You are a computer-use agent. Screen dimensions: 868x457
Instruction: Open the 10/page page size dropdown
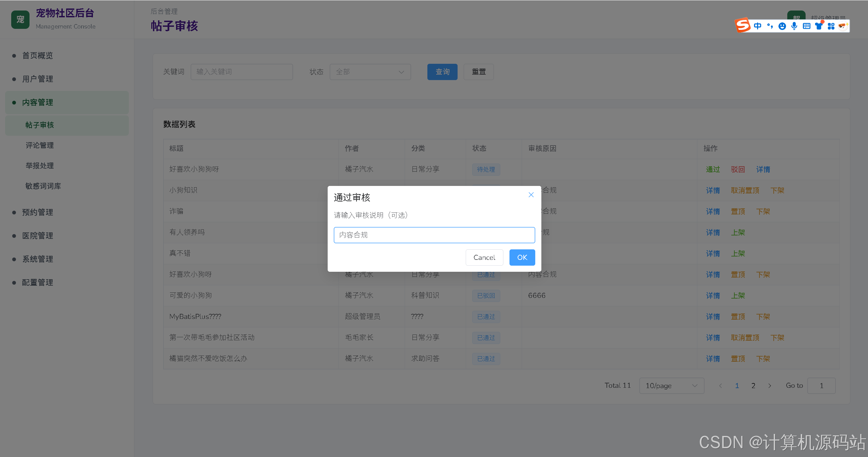click(672, 386)
